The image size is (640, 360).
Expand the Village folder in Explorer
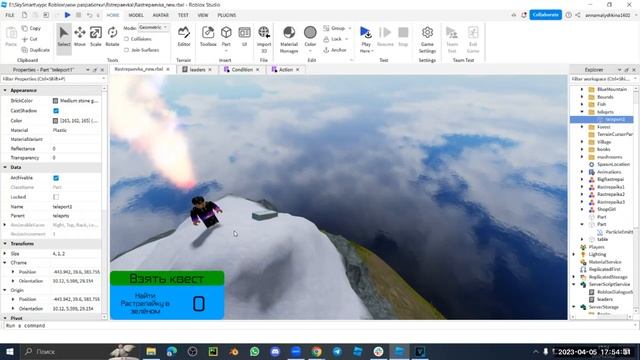pyautogui.click(x=582, y=142)
